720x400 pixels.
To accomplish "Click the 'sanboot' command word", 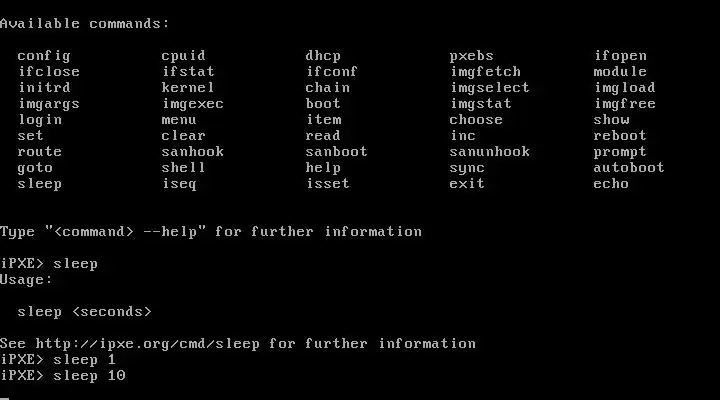I will point(337,152).
